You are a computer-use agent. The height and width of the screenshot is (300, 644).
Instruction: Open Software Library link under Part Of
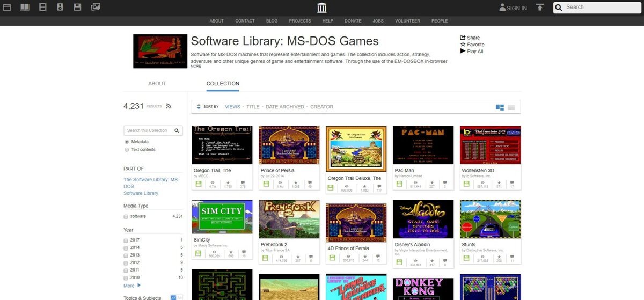click(x=141, y=193)
